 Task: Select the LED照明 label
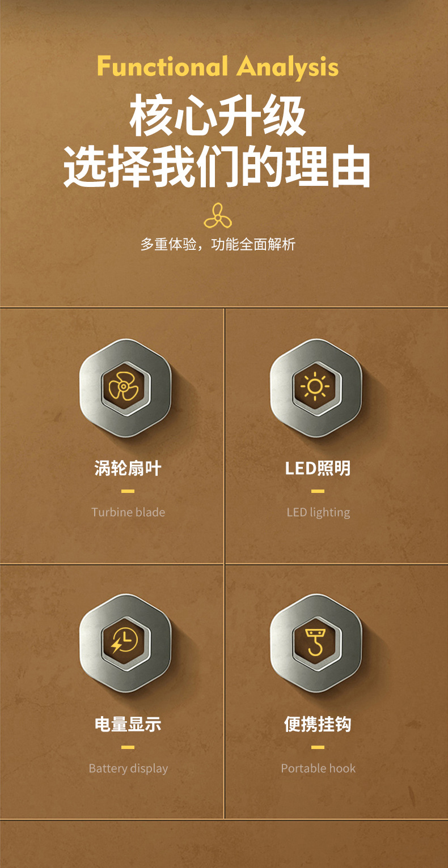click(318, 469)
